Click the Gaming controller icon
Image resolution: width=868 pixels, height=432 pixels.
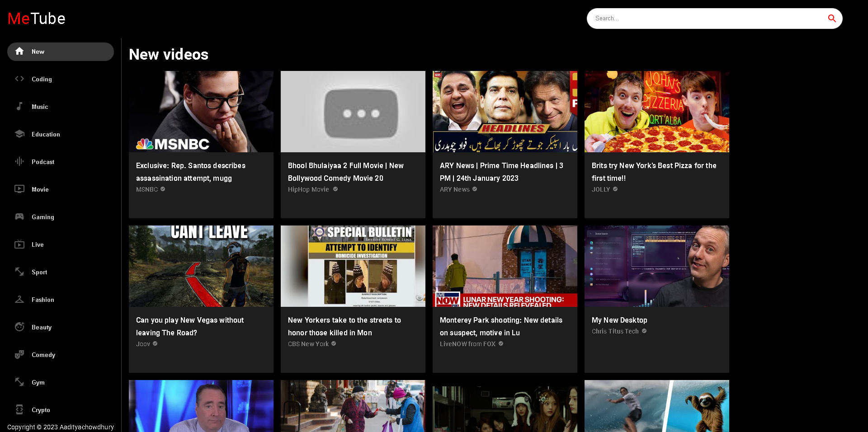click(x=19, y=216)
